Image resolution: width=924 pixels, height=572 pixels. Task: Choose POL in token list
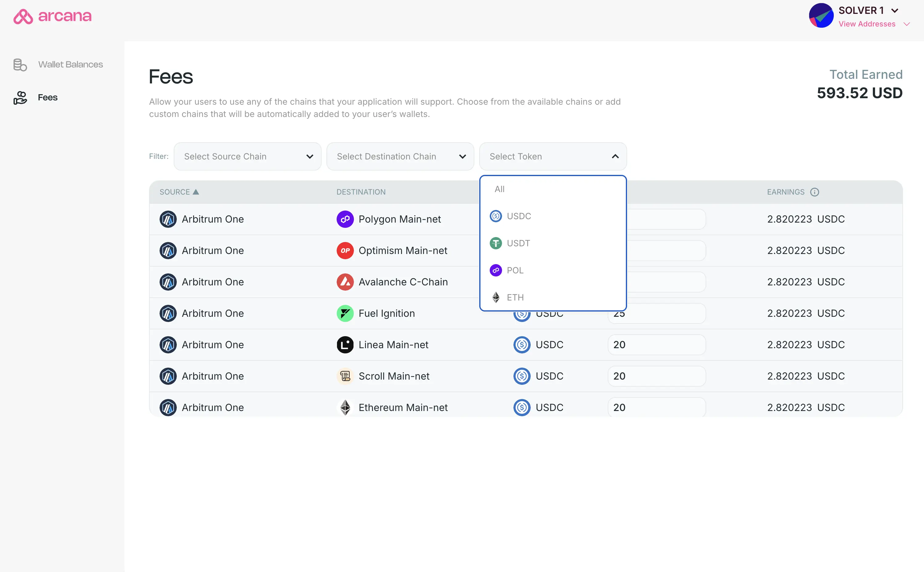[x=553, y=271]
